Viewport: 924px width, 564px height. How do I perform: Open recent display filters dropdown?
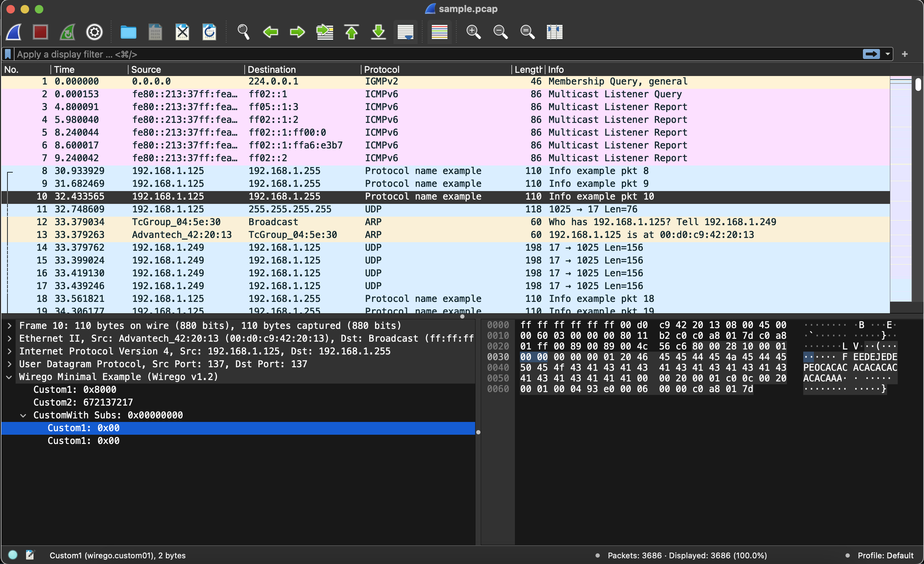887,54
